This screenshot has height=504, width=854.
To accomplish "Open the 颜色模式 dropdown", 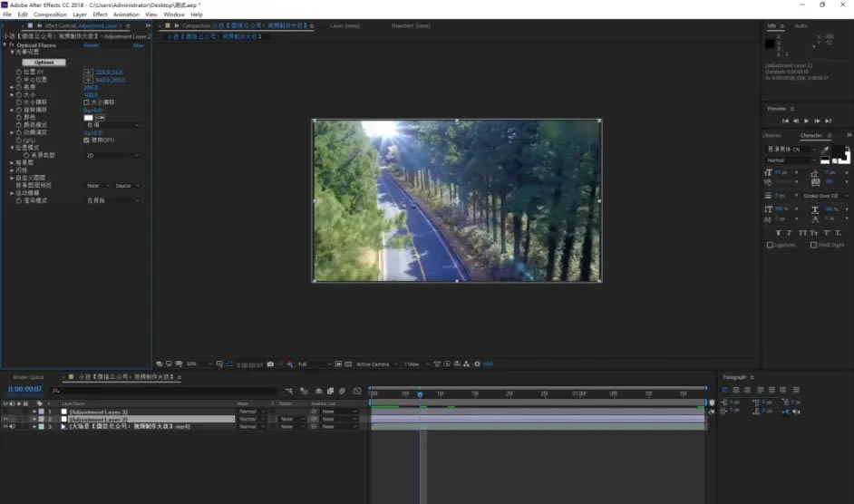I will tap(112, 125).
